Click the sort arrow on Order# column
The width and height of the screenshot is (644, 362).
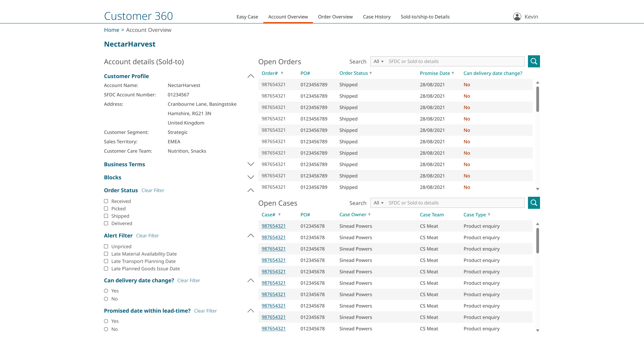(x=282, y=73)
